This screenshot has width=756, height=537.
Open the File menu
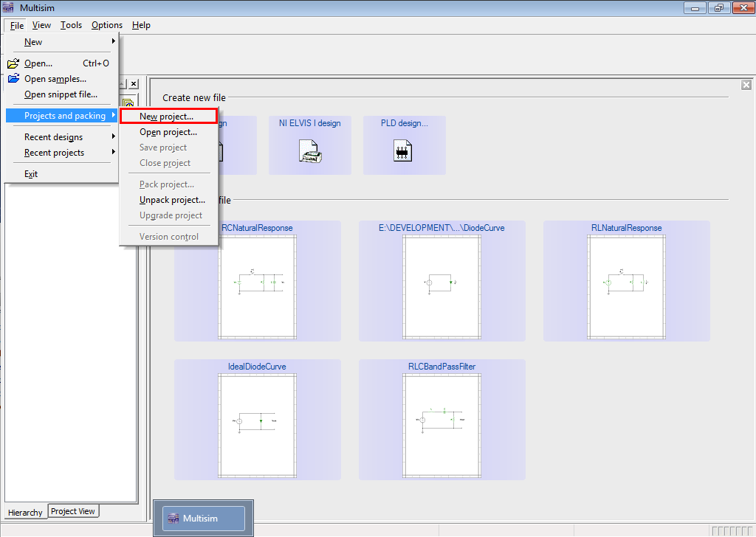[16, 25]
